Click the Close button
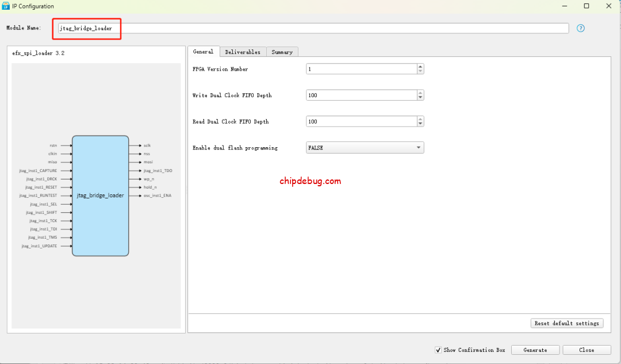The image size is (621, 364). click(586, 350)
